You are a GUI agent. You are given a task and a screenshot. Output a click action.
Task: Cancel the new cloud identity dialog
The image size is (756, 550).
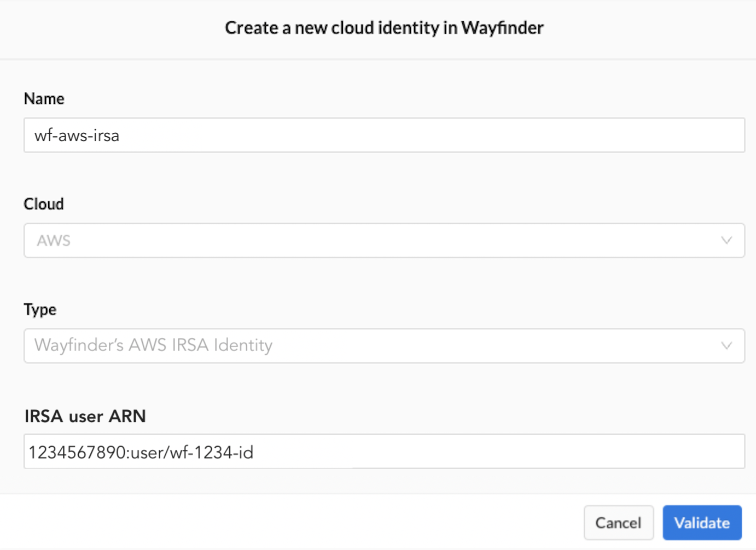[x=619, y=523]
